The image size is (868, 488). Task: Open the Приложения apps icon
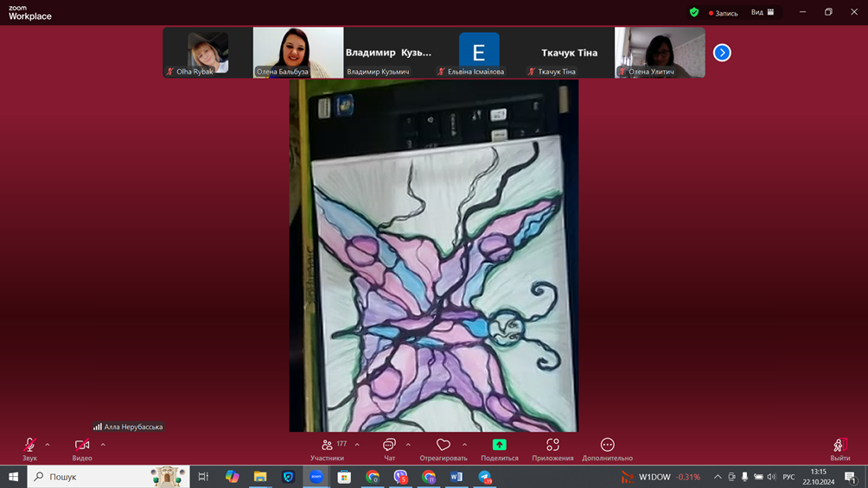tap(552, 446)
